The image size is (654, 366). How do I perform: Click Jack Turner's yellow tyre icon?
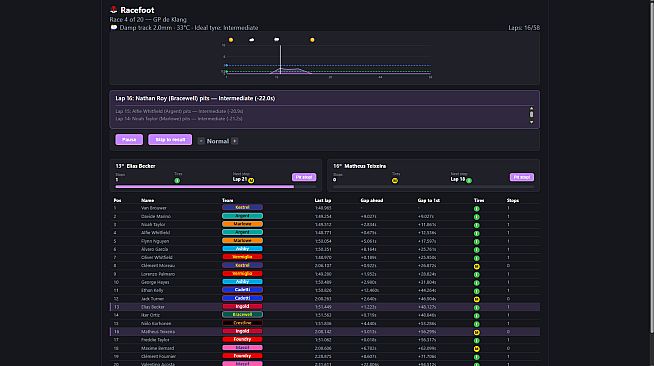(476, 299)
